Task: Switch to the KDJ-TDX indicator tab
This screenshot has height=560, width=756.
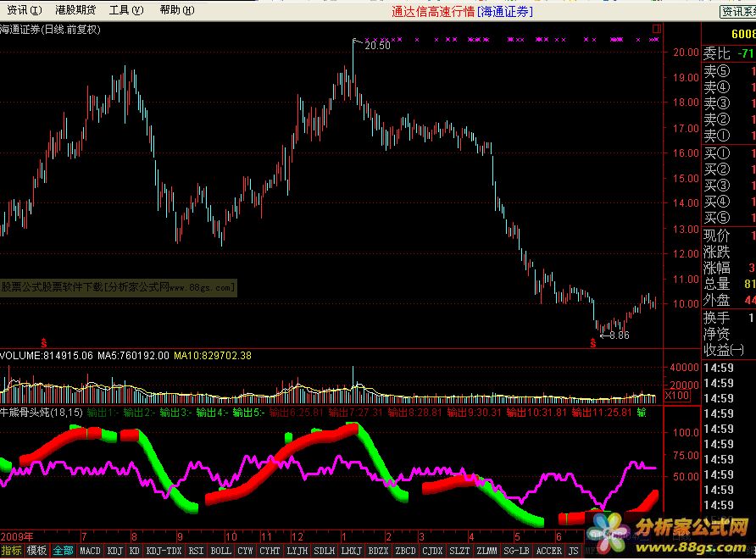Action: 164,551
